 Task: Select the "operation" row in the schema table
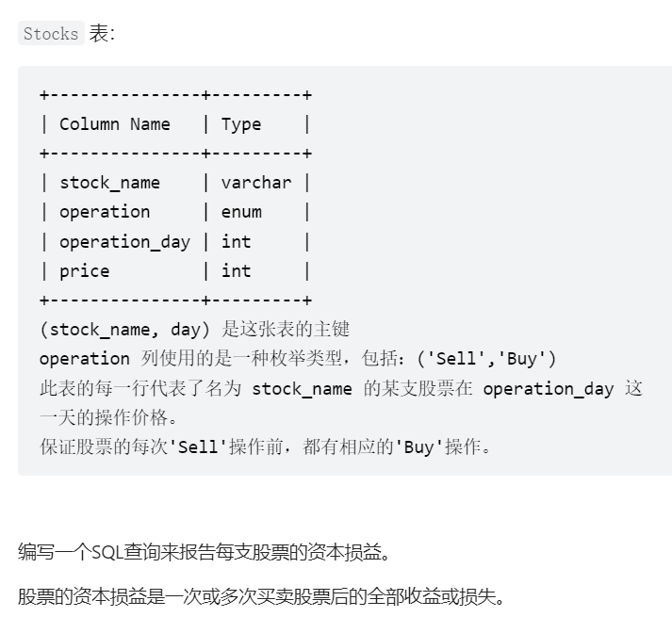(x=105, y=212)
